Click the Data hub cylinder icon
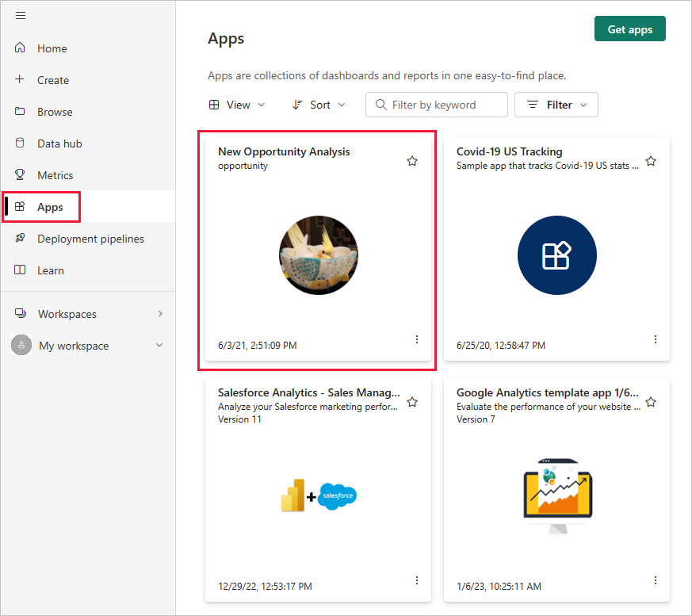692x616 pixels. click(20, 143)
